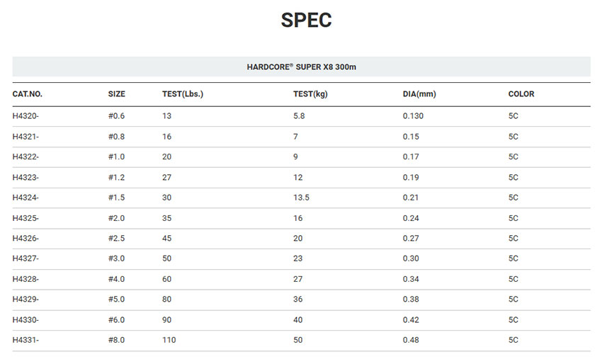Screen dimensions: 595x364
Task: Click the TEST(kg) column header
Action: pyautogui.click(x=310, y=94)
